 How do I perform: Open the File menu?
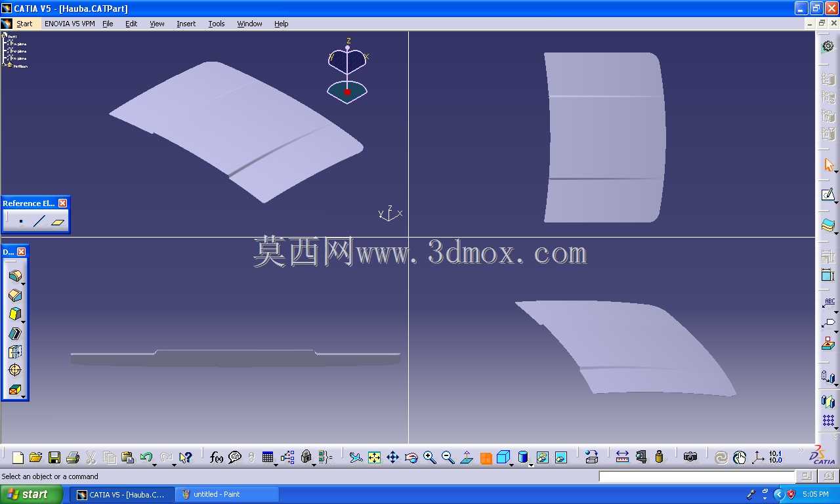(x=108, y=24)
